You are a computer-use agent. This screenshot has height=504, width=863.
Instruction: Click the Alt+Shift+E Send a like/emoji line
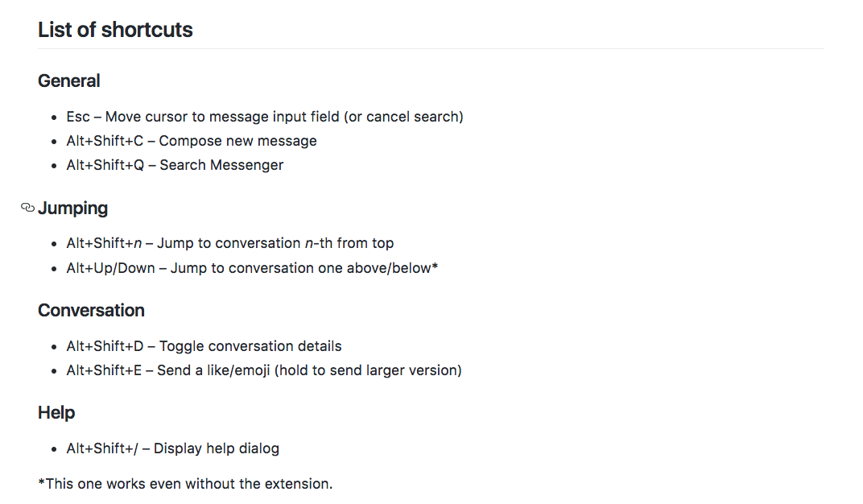tap(264, 370)
